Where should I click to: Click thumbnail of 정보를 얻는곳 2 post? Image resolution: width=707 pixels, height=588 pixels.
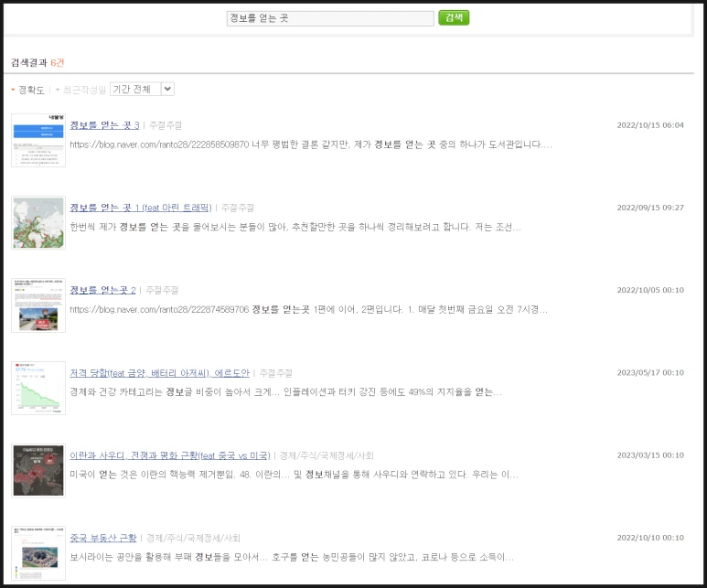[38, 305]
